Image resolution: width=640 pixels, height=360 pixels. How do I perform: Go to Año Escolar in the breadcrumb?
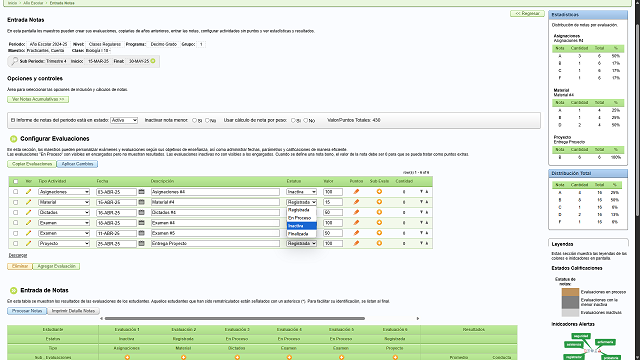coord(33,3)
